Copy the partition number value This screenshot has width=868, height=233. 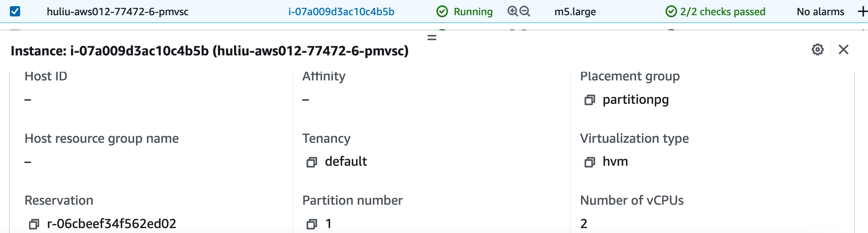point(312,224)
